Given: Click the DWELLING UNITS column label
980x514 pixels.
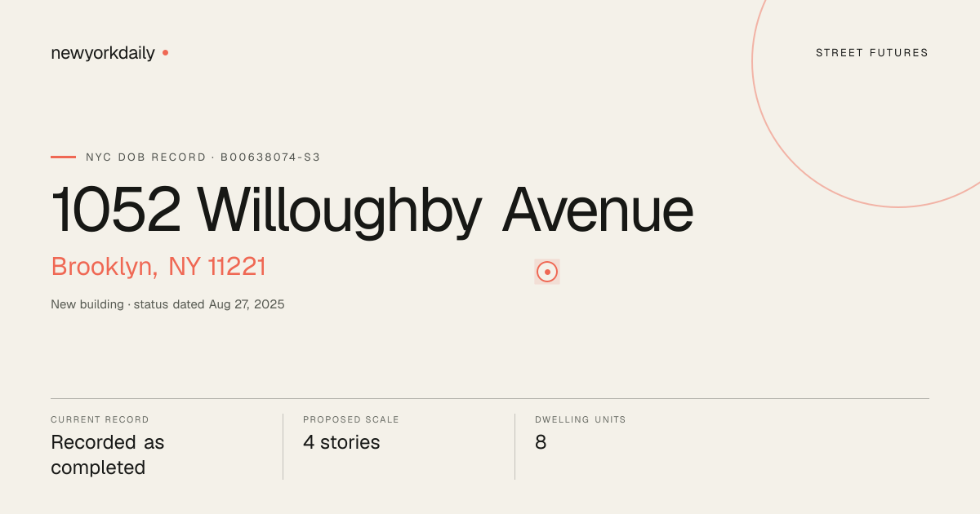Looking at the screenshot, I should click(x=581, y=419).
